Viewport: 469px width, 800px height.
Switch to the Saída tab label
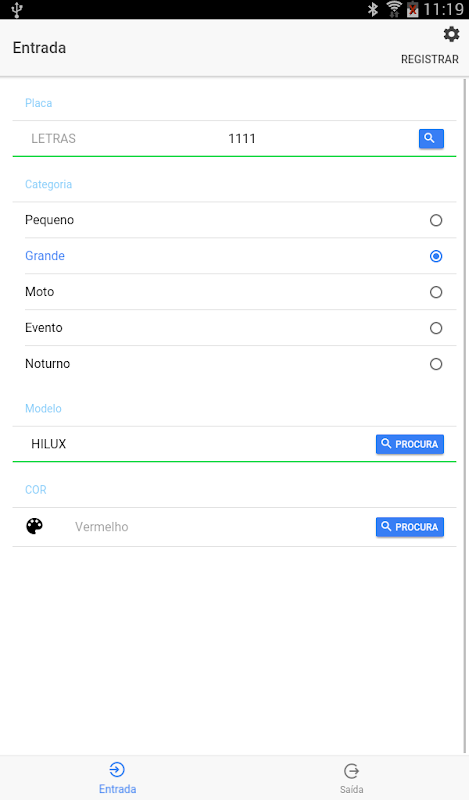point(352,789)
